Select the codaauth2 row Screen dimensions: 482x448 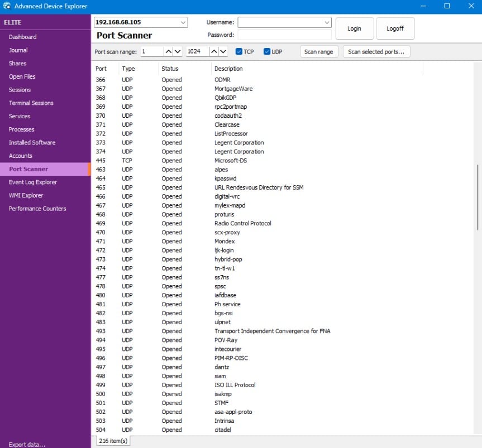click(x=257, y=115)
